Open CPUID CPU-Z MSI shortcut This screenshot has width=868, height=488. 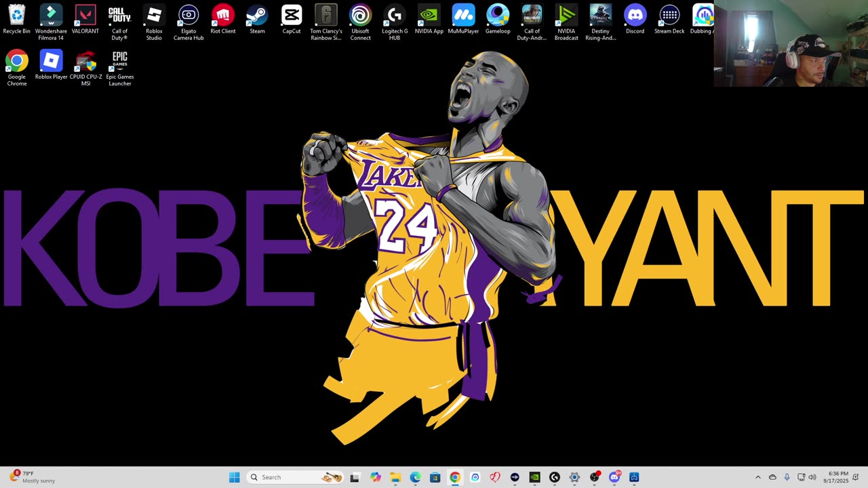(85, 68)
